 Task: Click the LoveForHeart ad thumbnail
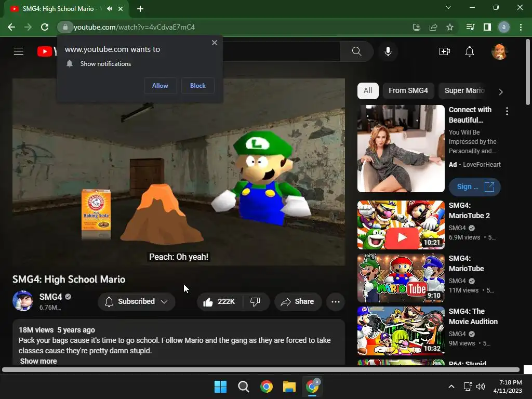(401, 149)
